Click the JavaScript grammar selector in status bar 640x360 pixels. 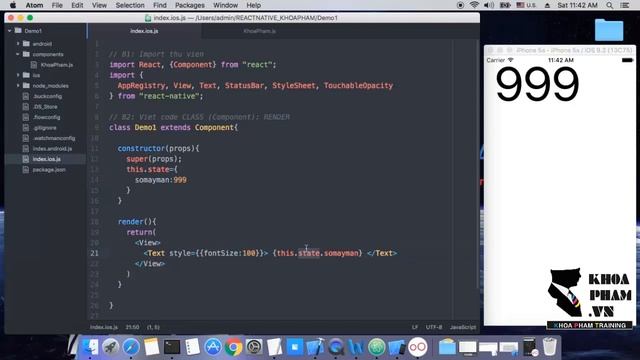point(463,327)
